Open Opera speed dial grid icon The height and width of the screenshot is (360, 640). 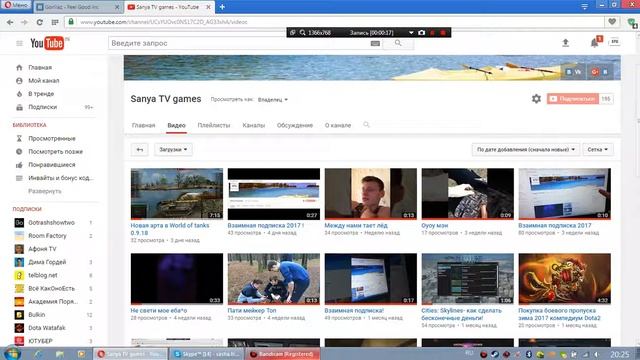pyautogui.click(x=55, y=22)
